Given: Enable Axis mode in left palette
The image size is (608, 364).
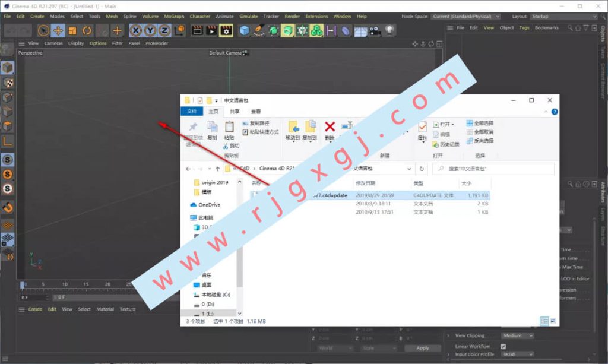Looking at the screenshot, I should (7, 141).
